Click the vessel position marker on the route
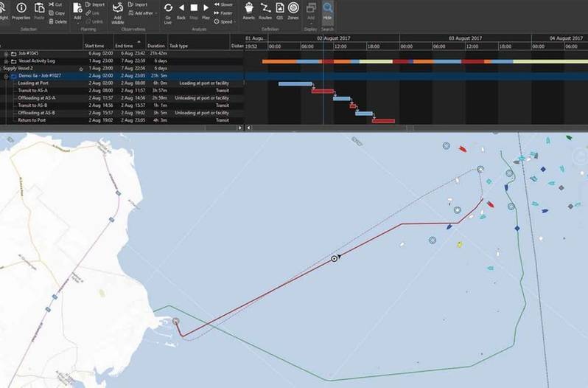Viewport: 588px width, 388px height. [334, 258]
